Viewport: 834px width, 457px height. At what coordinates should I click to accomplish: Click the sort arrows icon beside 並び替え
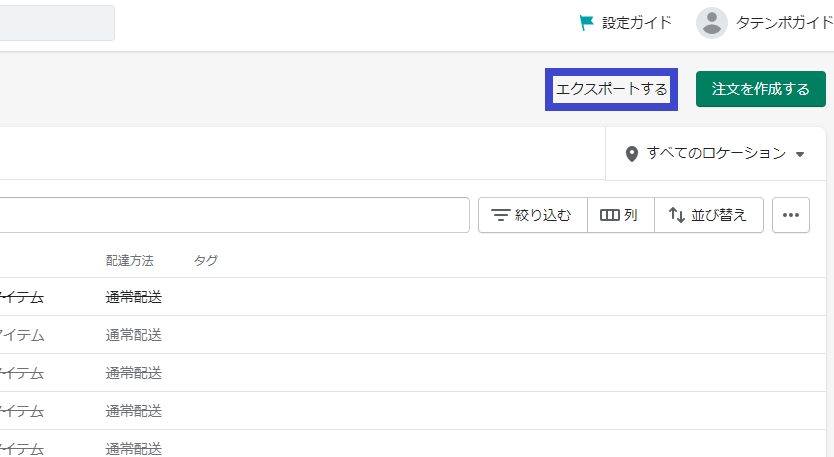click(677, 215)
